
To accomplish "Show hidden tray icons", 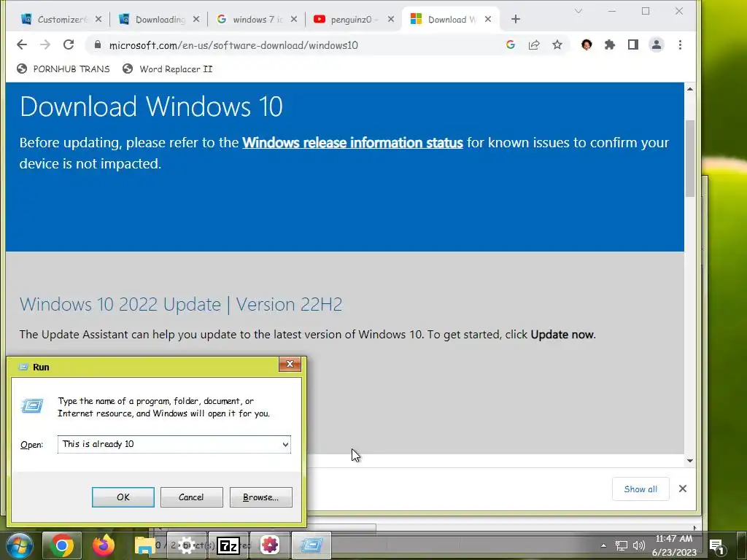I will [603, 545].
